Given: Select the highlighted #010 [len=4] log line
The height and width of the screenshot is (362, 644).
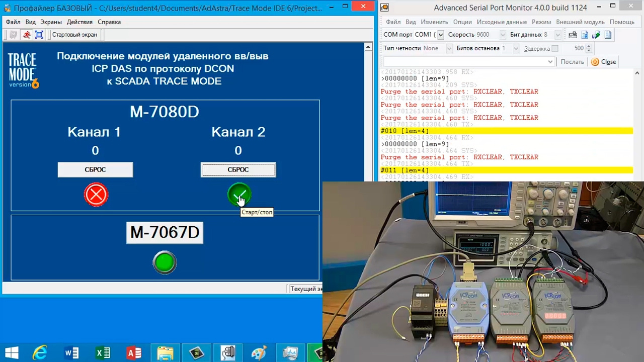Looking at the screenshot, I should (506, 131).
